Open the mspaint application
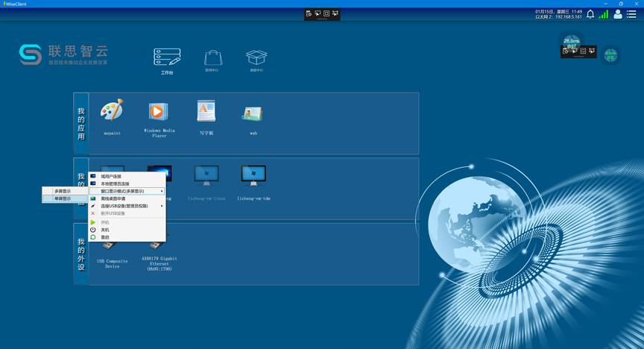Image resolution: width=644 pixels, height=349 pixels. click(x=112, y=113)
